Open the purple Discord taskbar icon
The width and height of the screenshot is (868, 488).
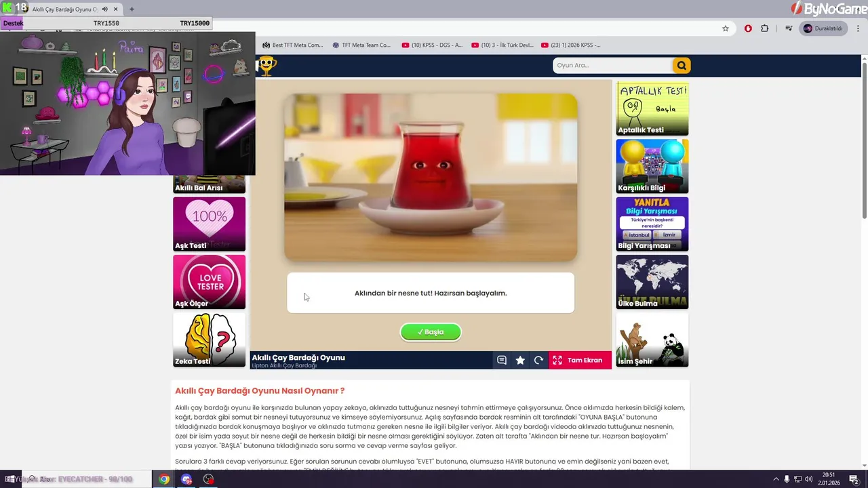(x=186, y=479)
